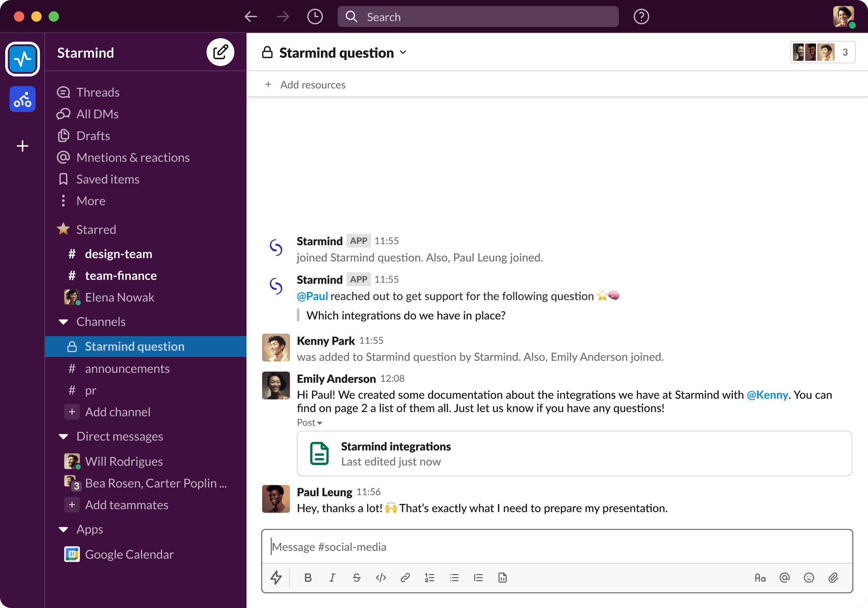Click the compose new message icon

pyautogui.click(x=220, y=52)
